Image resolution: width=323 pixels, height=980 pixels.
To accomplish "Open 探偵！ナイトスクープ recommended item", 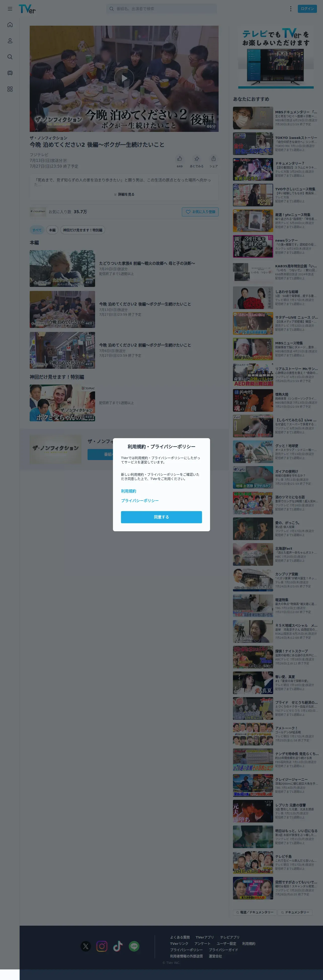I will 276,657.
